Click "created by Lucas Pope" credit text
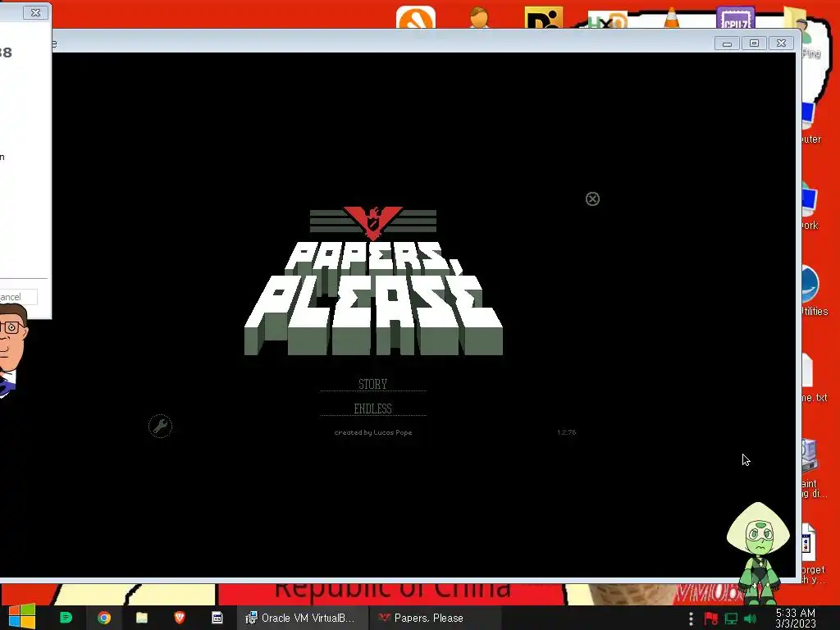This screenshot has height=630, width=840. point(373,432)
